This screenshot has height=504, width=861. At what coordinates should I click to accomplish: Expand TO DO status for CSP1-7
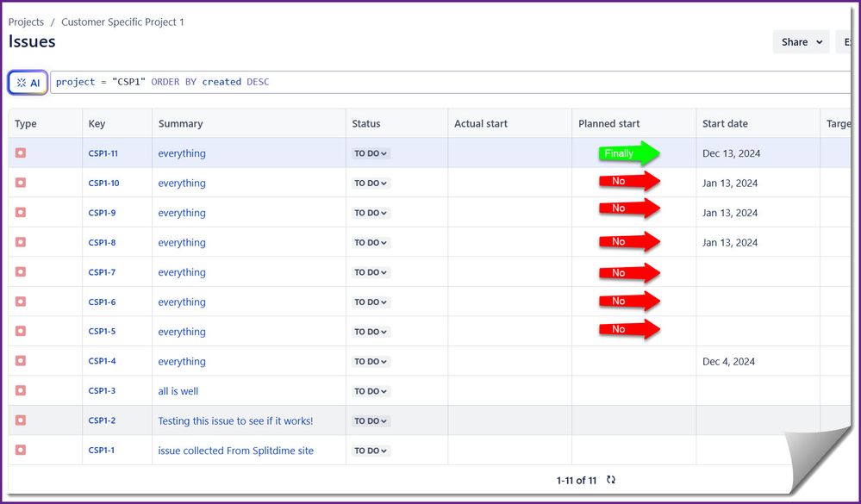371,272
